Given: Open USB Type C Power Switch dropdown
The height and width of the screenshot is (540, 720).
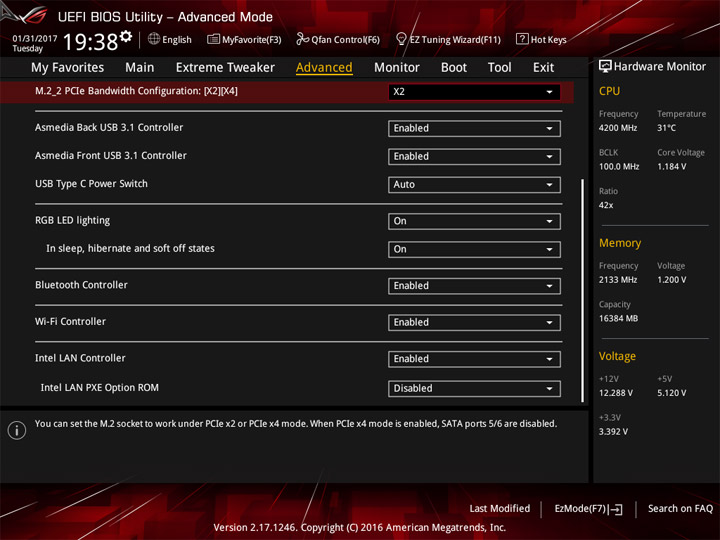Looking at the screenshot, I should [474, 185].
